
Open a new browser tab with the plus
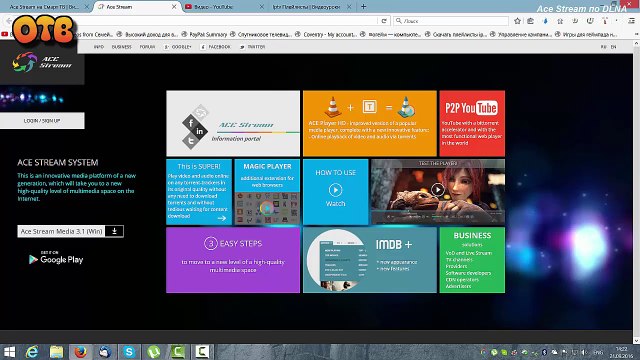coord(363,7)
